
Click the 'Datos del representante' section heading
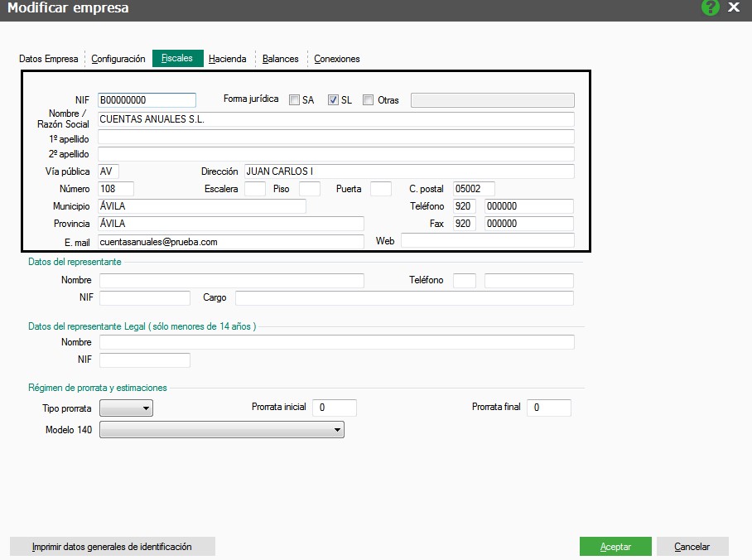(x=75, y=262)
